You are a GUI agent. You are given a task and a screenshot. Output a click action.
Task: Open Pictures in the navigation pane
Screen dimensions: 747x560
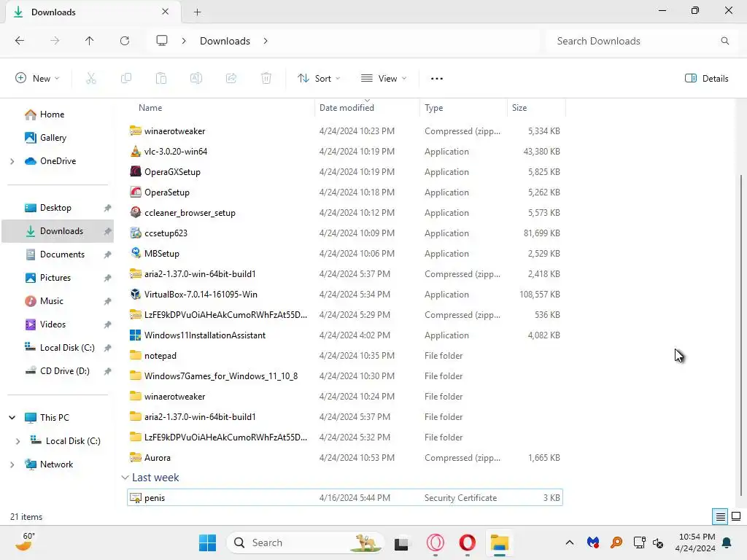[x=57, y=278]
